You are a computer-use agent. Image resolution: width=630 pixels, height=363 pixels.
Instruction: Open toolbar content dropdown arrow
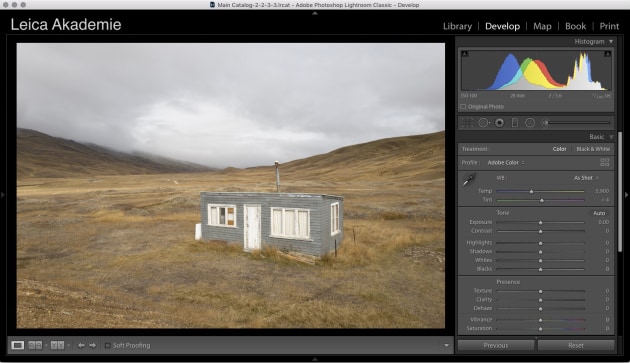[446, 345]
